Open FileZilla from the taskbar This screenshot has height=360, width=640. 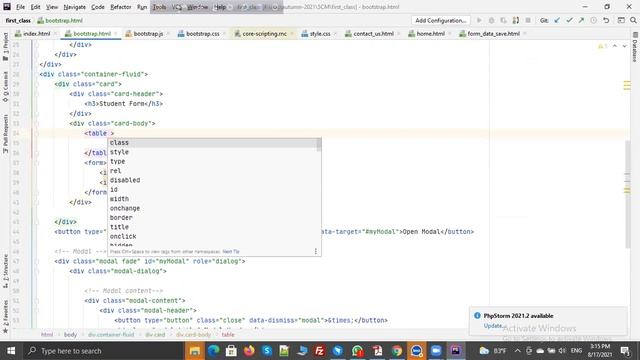coord(319,351)
